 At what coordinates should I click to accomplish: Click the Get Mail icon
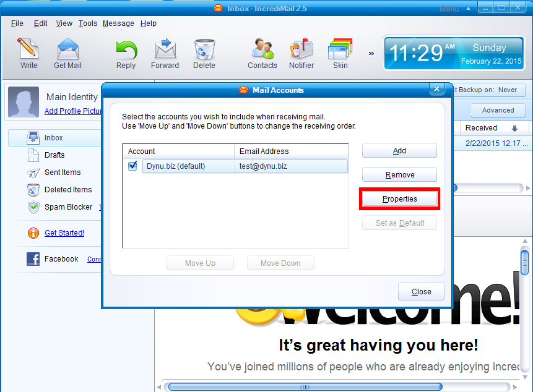pos(67,53)
